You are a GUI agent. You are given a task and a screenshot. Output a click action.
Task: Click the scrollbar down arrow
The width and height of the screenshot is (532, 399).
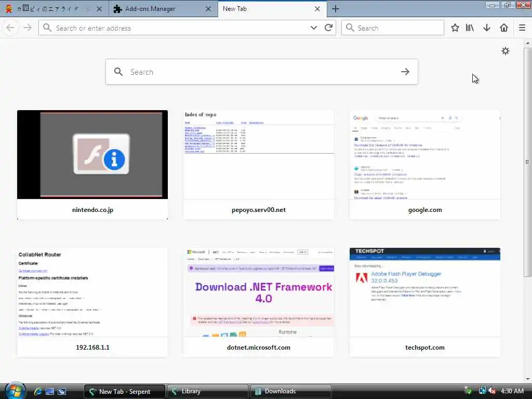pyautogui.click(x=527, y=379)
